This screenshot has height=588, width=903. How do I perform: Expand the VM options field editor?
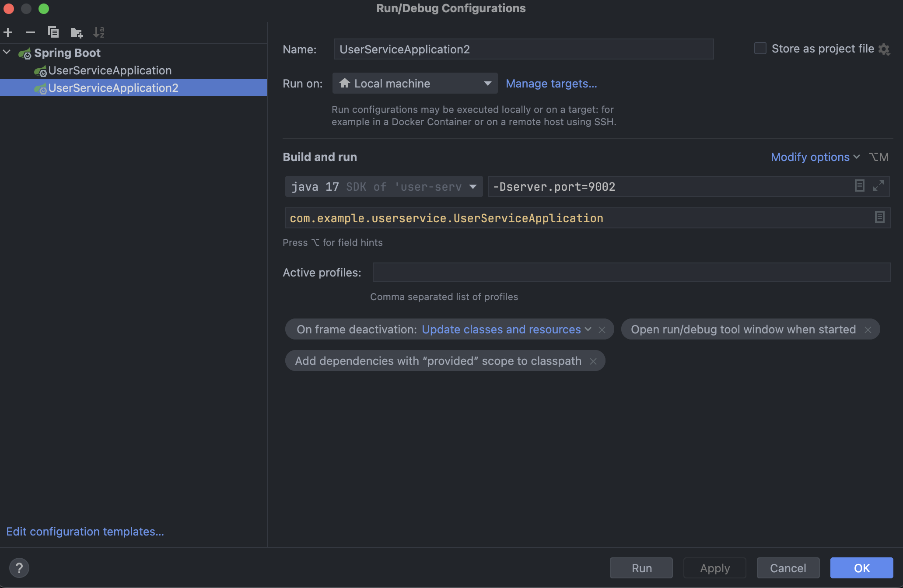tap(878, 186)
